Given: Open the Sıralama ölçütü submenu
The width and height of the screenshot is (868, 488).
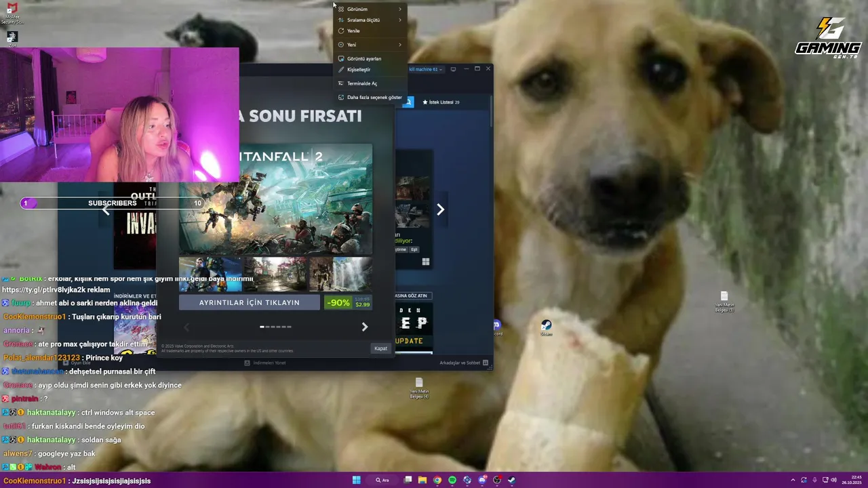Looking at the screenshot, I should pos(370,20).
